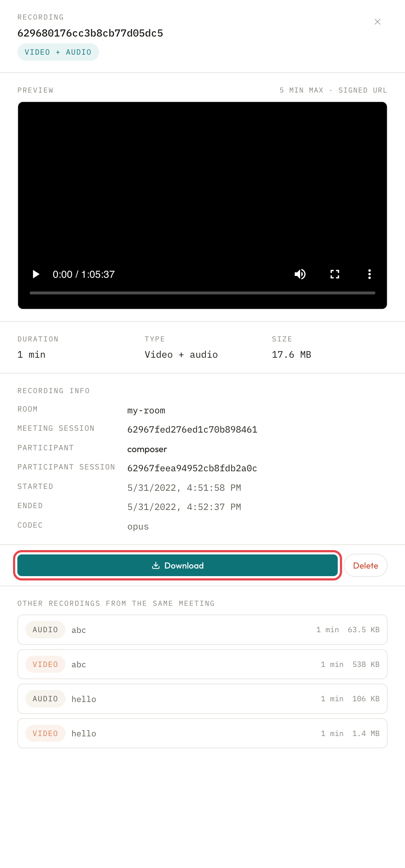
Task: Select participant session ID 62967feea94952cb8fdb2a0c
Action: tap(192, 468)
